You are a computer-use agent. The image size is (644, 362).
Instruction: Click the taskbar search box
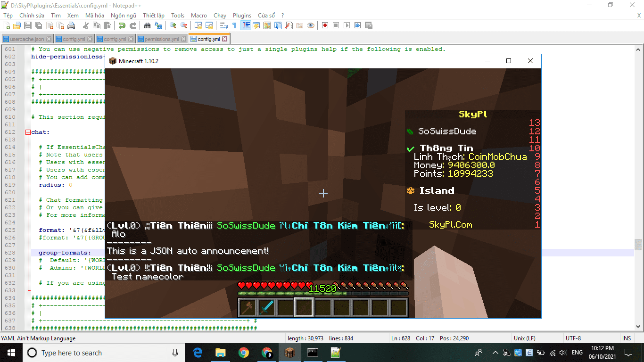tap(103, 353)
